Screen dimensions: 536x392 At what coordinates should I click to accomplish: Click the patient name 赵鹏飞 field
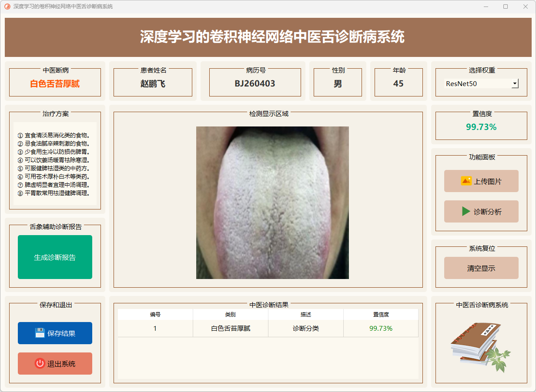[x=153, y=84]
